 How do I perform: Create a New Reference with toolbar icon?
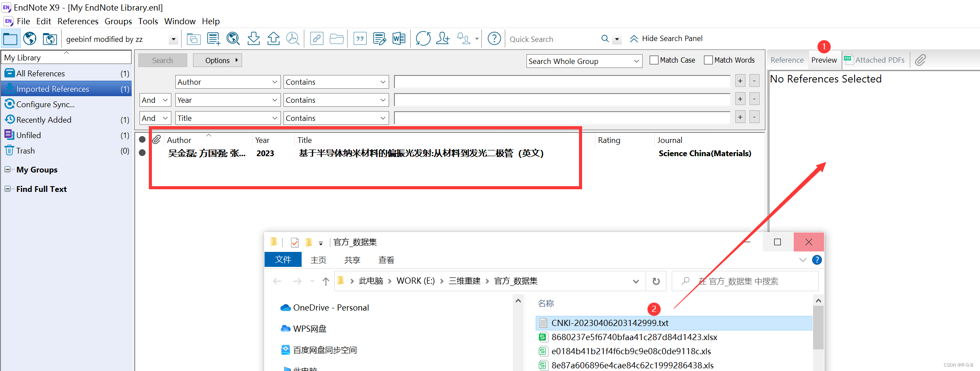click(214, 39)
